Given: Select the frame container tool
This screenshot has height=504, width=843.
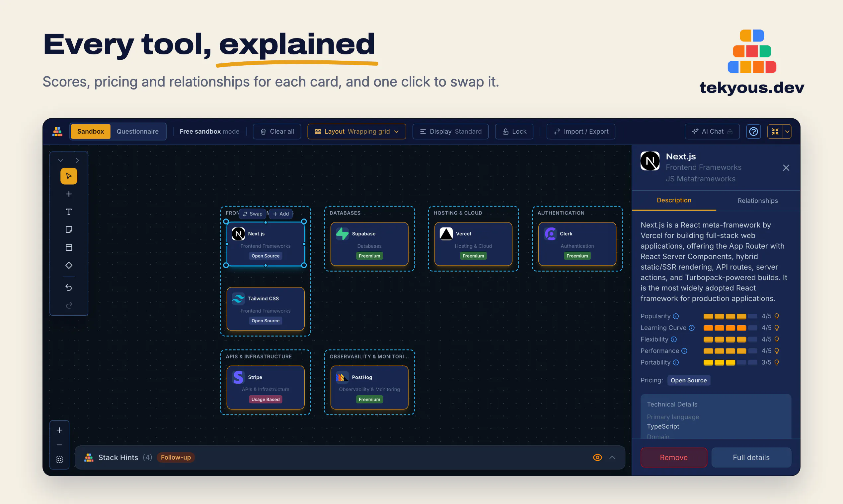Looking at the screenshot, I should [69, 247].
